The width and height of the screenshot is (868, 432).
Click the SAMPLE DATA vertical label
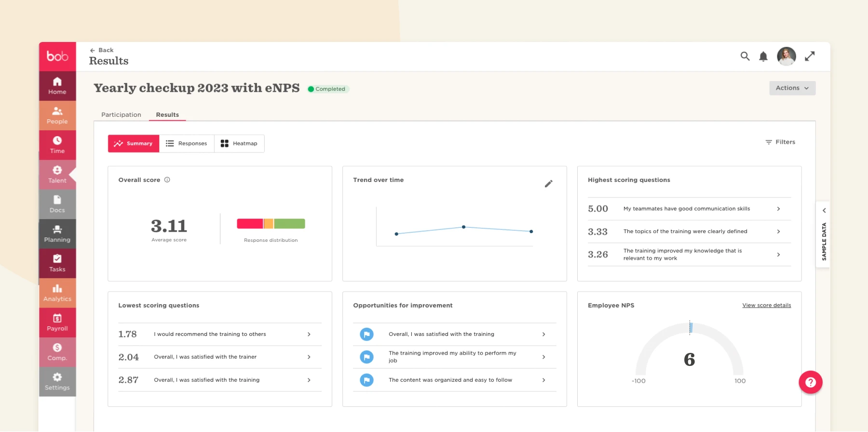click(x=824, y=242)
